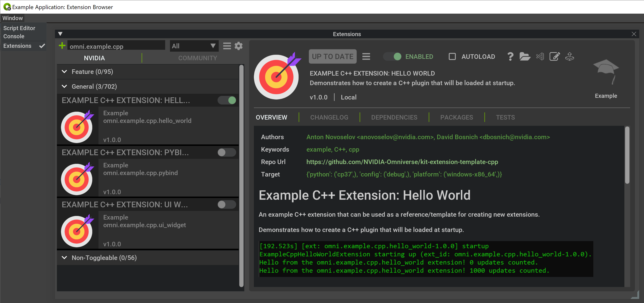Click omni.example.cpp.ui_widget text
Image resolution: width=644 pixels, height=303 pixels.
point(144,225)
